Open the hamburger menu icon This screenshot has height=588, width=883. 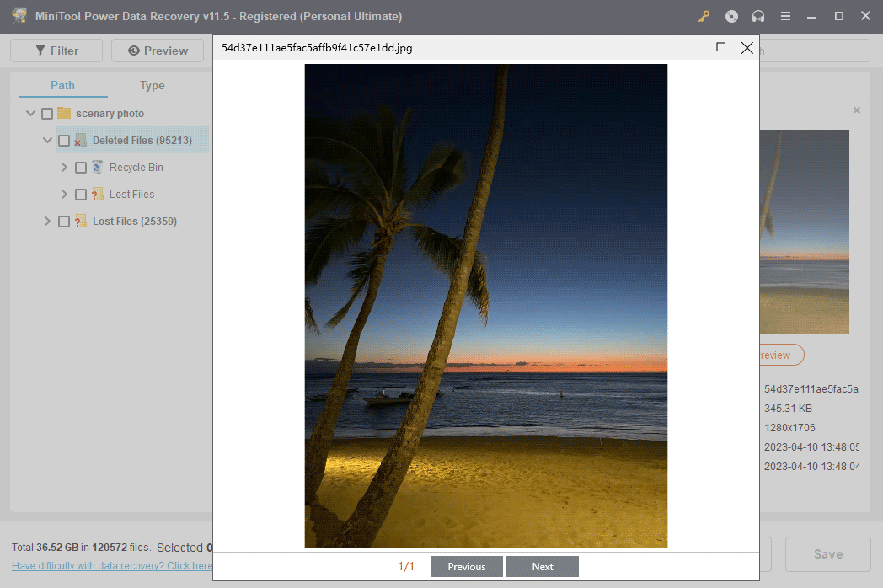coord(785,16)
